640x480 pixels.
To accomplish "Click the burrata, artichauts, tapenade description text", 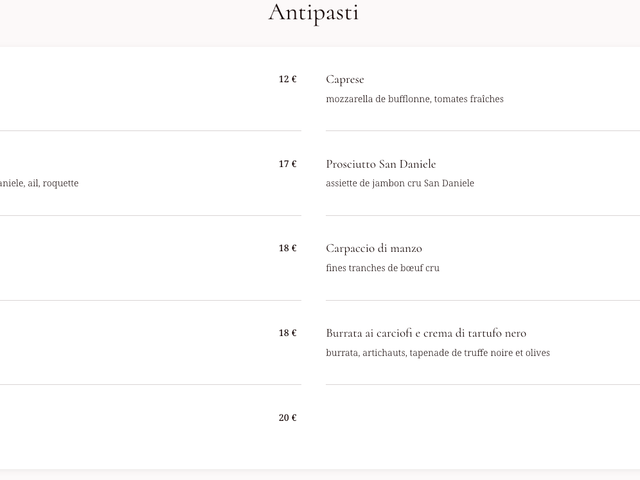I will click(x=437, y=353).
